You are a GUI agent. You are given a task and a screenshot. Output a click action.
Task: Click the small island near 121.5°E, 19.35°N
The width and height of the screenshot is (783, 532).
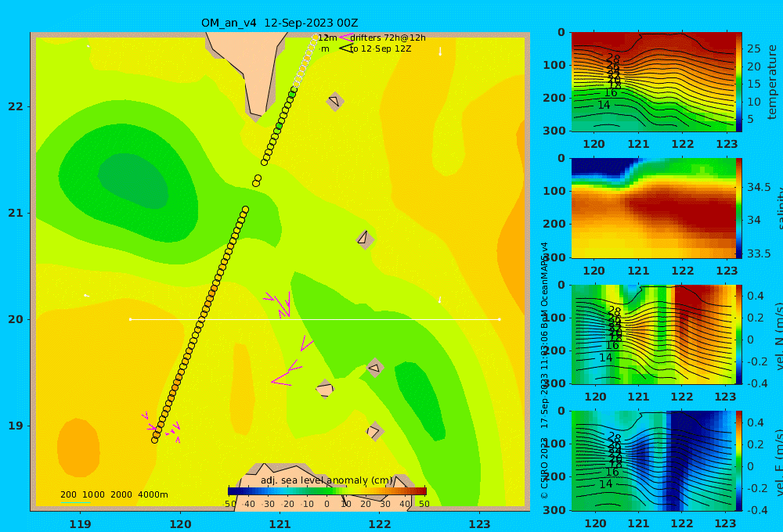click(325, 389)
